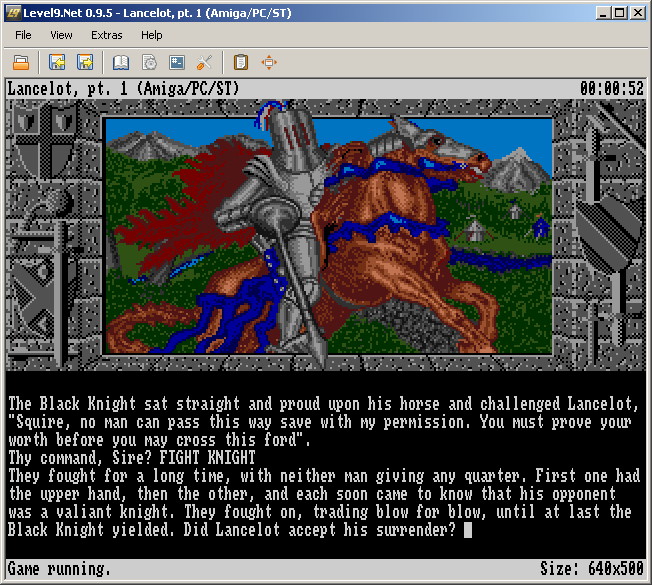The width and height of the screenshot is (652, 585).
Task: Click the 'Lancelot, pt. 1 (Amiga/PC/ST)' game header
Action: point(123,89)
